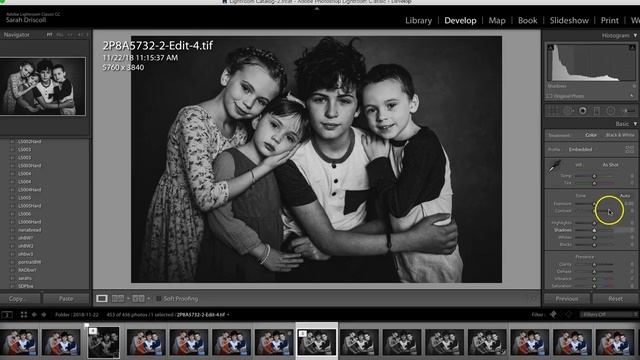Click the Shadows slider handle
The width and height of the screenshot is (640, 360).
pyautogui.click(x=594, y=230)
